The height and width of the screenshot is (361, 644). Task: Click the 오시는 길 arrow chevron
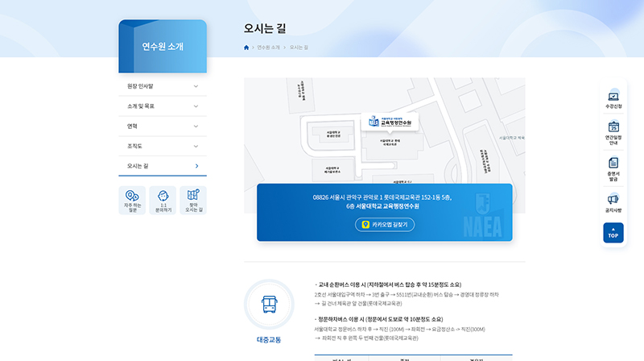point(196,166)
